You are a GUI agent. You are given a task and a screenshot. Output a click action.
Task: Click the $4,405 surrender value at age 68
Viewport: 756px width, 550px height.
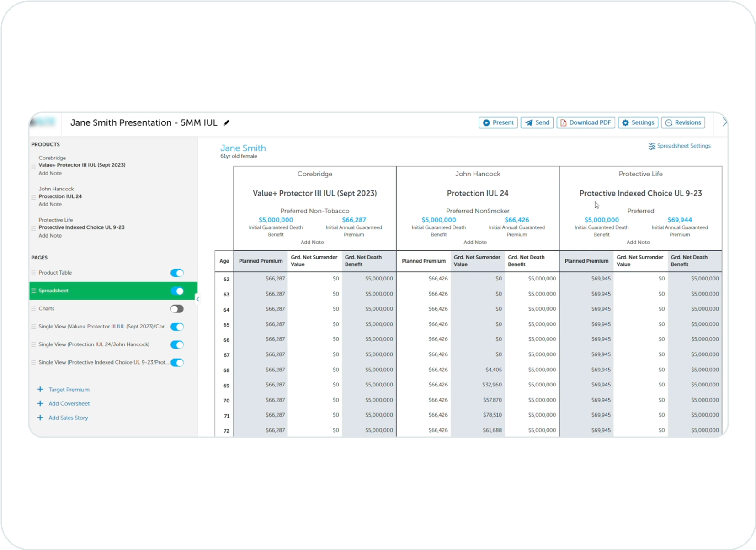point(494,370)
